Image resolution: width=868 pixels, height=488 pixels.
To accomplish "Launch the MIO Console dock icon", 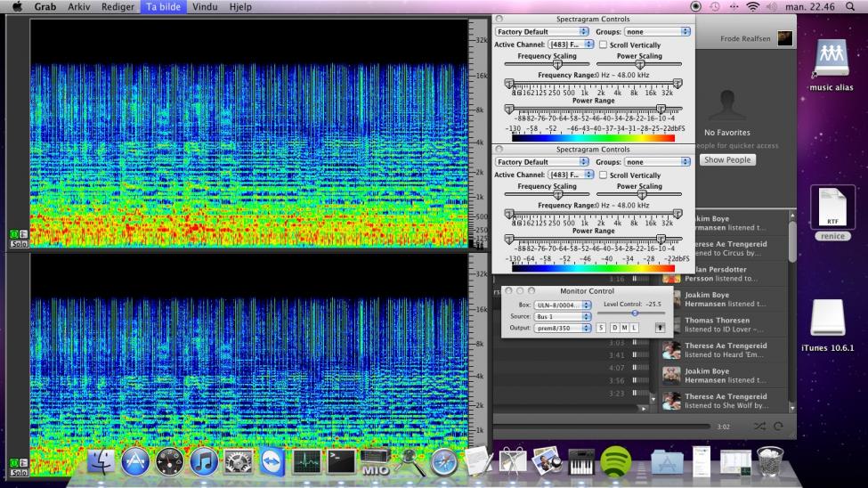I will click(x=375, y=461).
